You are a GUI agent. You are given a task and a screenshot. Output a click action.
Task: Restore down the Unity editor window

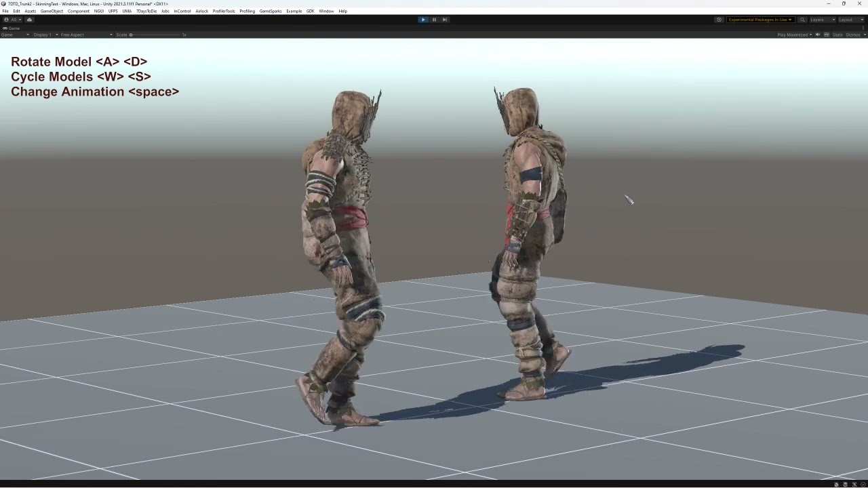844,3
